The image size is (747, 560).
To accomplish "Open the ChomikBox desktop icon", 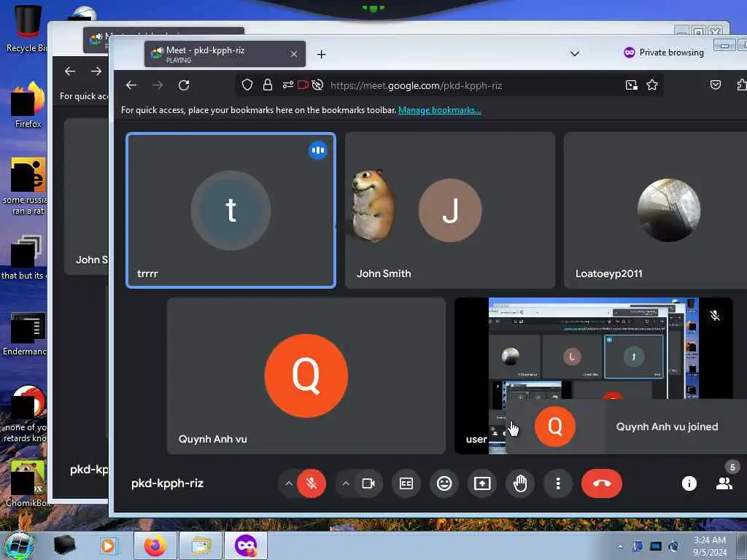I will pos(28,483).
